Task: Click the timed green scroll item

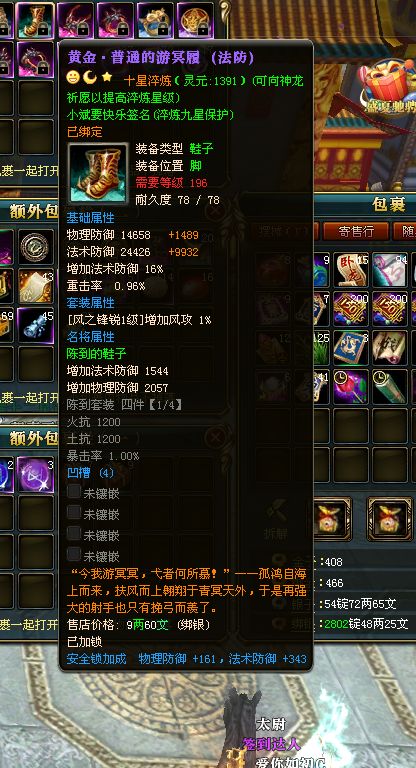Action: 390,387
